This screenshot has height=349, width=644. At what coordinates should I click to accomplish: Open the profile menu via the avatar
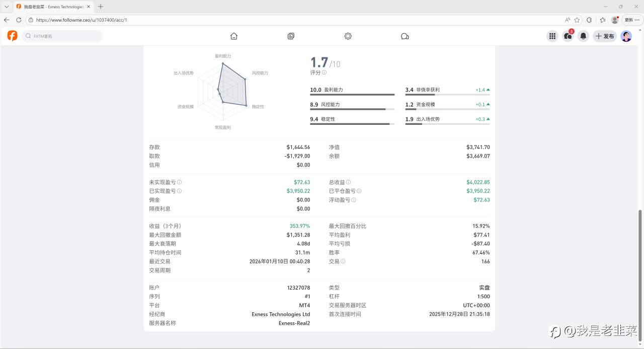point(626,36)
